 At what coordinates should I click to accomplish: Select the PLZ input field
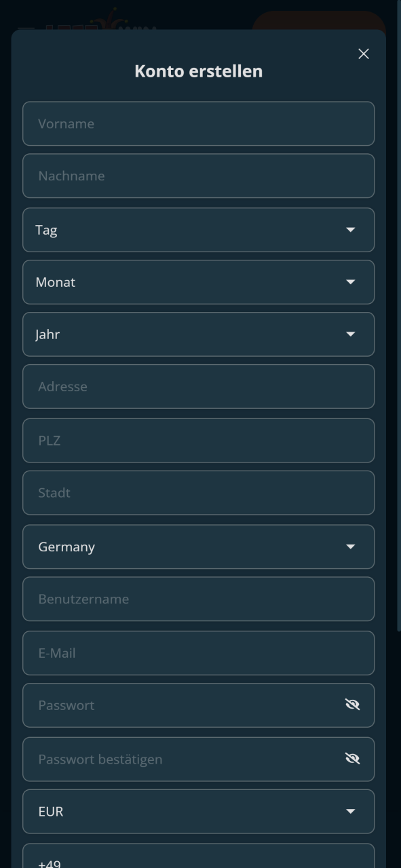click(198, 441)
